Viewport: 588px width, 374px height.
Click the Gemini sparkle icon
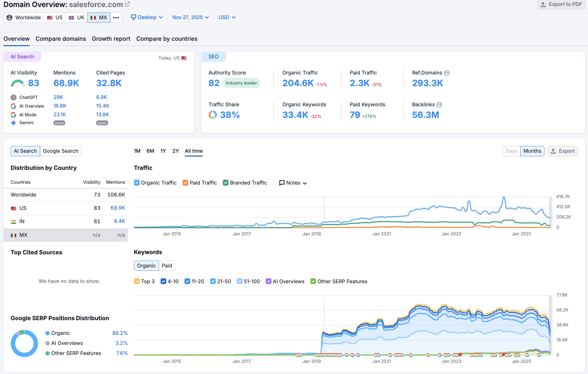pos(14,123)
